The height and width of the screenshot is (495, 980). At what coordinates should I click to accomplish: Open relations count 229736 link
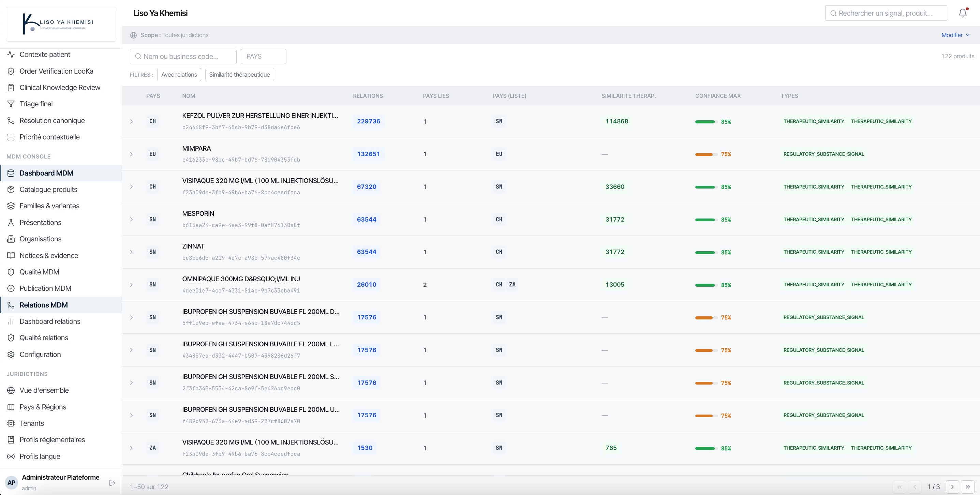tap(368, 121)
